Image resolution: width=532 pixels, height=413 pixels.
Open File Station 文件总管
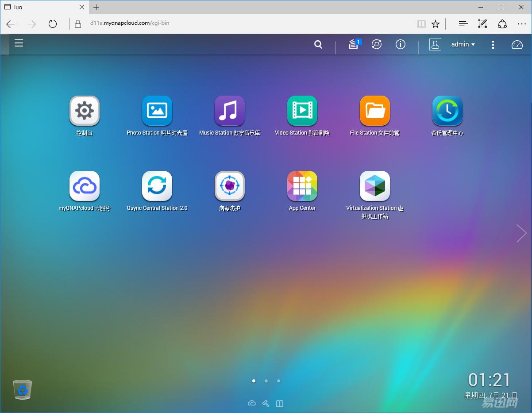[x=375, y=111]
